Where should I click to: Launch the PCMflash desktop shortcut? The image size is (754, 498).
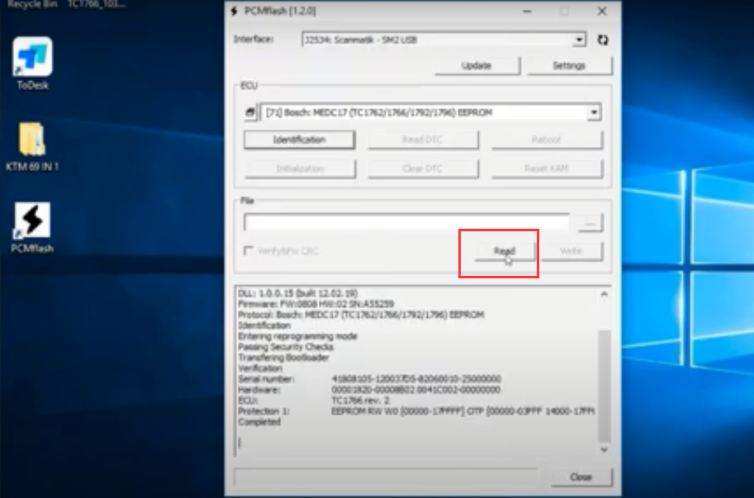pyautogui.click(x=32, y=227)
